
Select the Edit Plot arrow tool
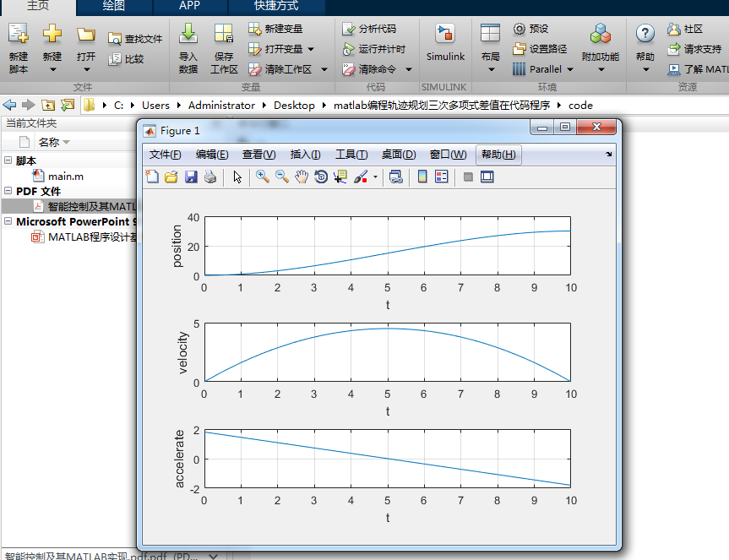click(x=237, y=177)
